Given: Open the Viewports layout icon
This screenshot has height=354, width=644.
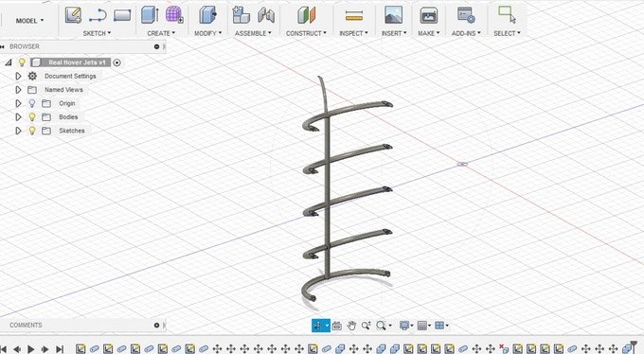Looking at the screenshot, I should coord(439,326).
